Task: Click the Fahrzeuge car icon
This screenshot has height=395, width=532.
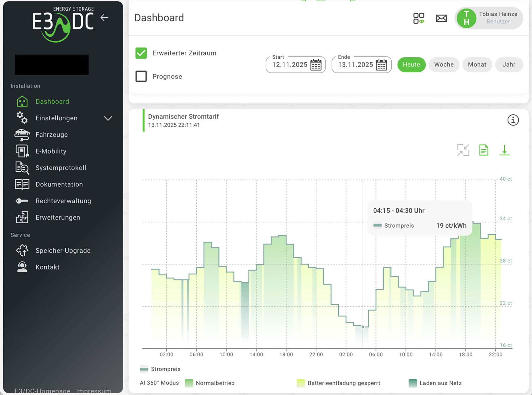Action: [22, 135]
